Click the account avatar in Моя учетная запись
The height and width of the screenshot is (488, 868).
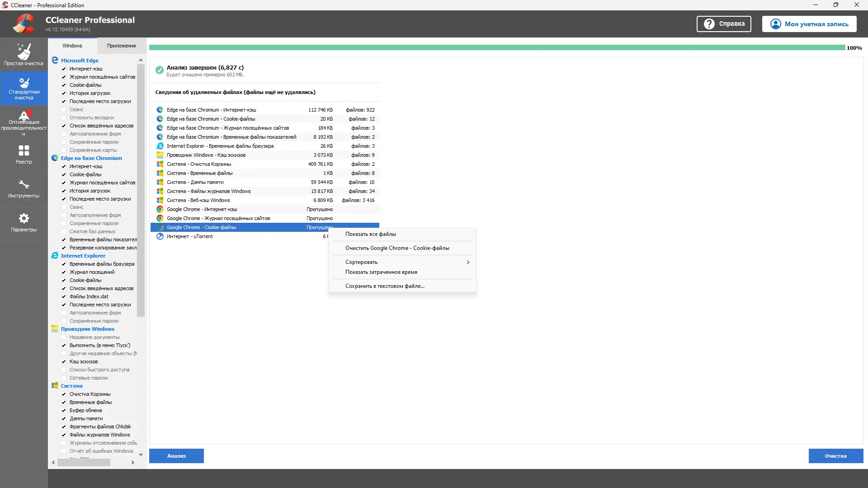click(x=775, y=24)
